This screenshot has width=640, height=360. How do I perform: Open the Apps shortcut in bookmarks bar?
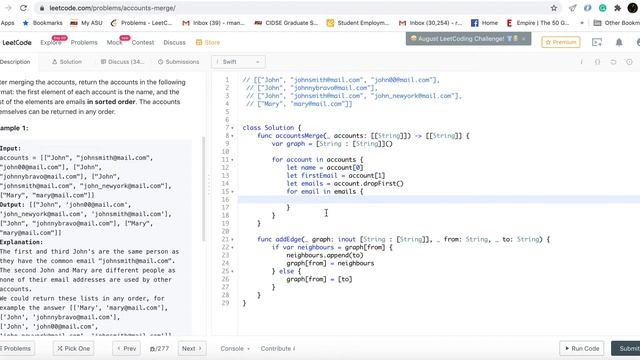[x=7, y=23]
